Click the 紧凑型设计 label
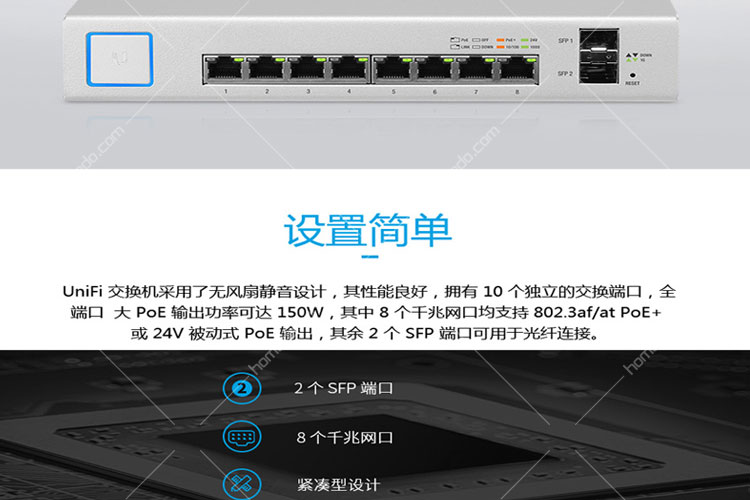The height and width of the screenshot is (500, 750). 338,485
